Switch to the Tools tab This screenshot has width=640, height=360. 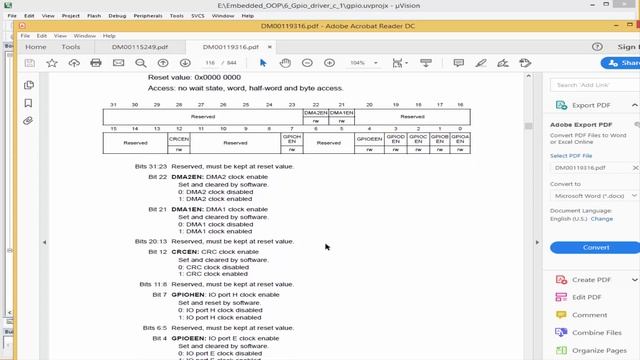[71, 47]
